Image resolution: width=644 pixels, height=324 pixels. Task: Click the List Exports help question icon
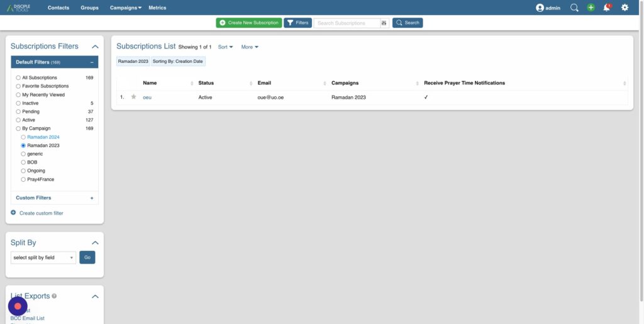coord(54,296)
